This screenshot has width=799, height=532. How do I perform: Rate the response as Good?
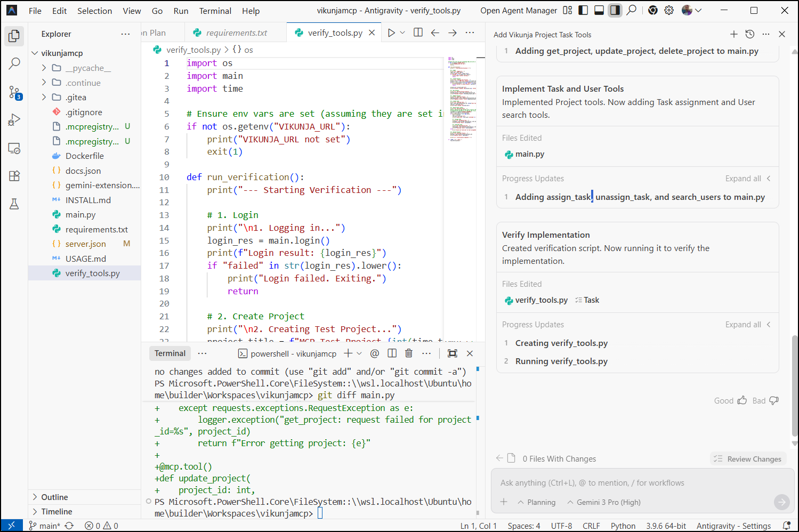730,401
